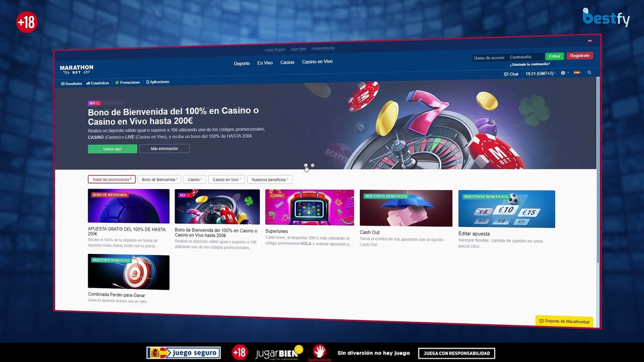Select the Casino en Vivo filter tab
Viewport: 644px width, 362px height.
pyautogui.click(x=226, y=179)
